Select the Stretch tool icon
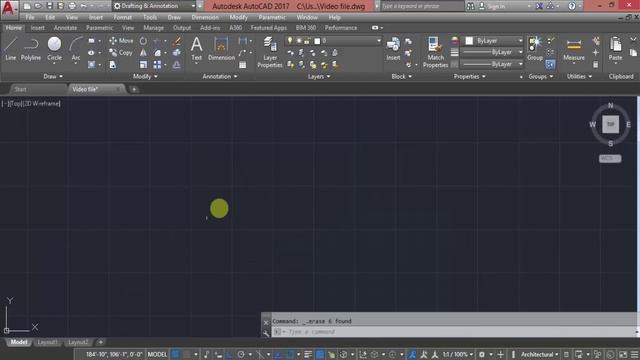Viewport: 640px width, 360px height. coord(113,64)
